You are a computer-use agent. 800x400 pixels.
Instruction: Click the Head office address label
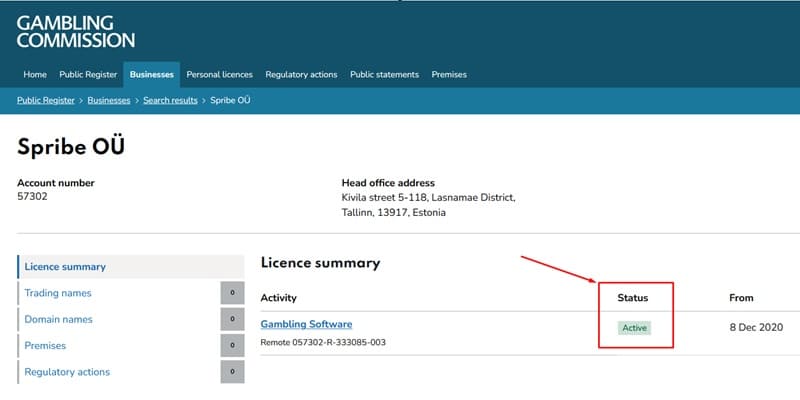coord(388,183)
